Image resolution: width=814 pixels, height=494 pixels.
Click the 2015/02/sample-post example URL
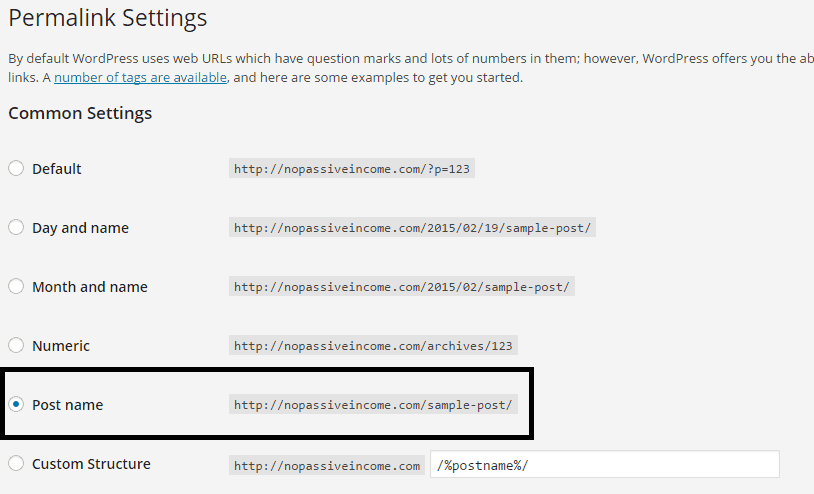401,287
